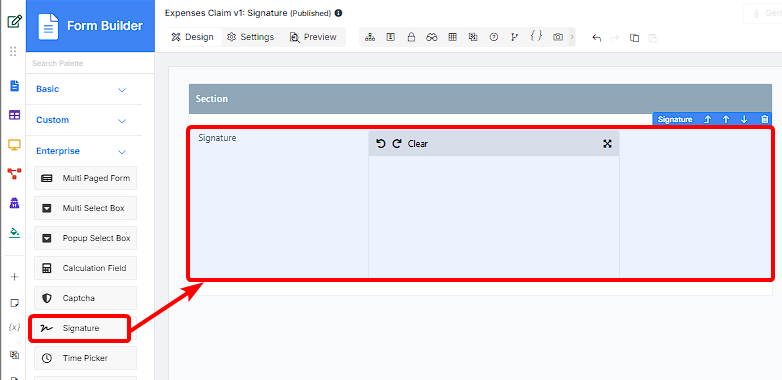Click inside the signature drawing area
Screen dimensions: 782x380
494,216
